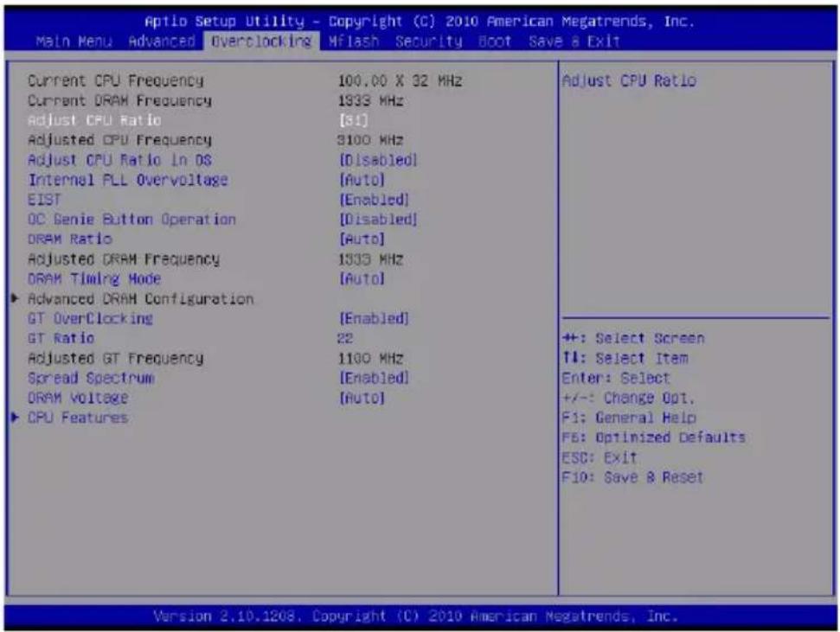Screen dimensions: 840x632
Task: Click the 1100 MHz value
Action: [370, 358]
